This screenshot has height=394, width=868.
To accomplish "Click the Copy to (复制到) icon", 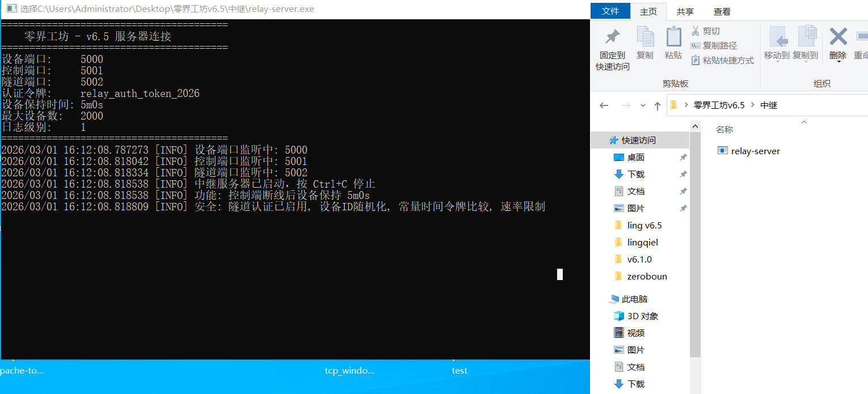I will (806, 37).
